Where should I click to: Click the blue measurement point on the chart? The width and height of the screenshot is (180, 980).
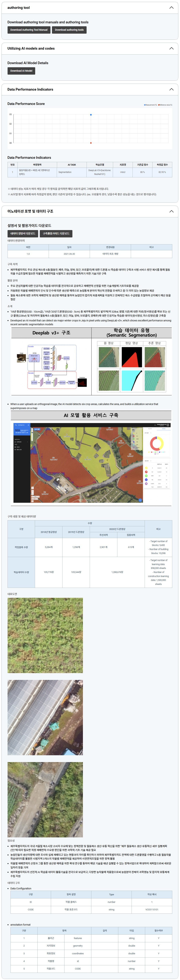click(91, 114)
